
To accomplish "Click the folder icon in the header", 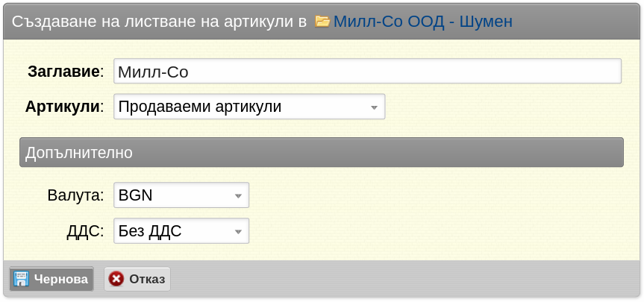I will [x=322, y=22].
